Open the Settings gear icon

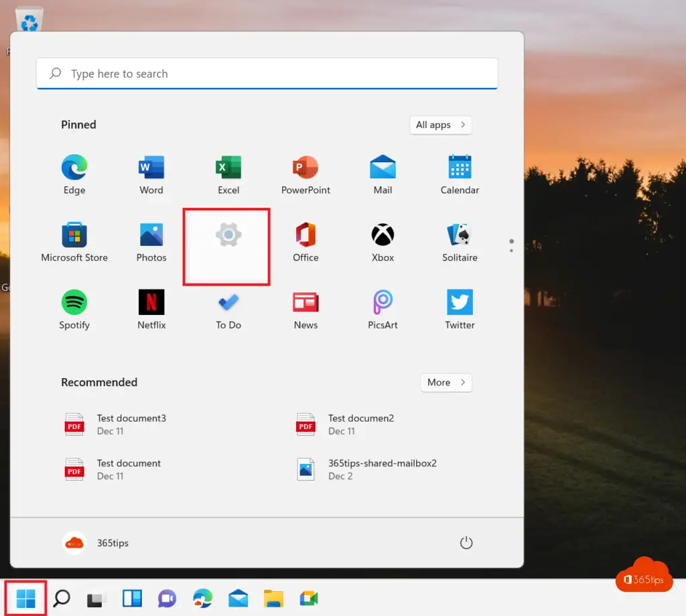tap(228, 236)
